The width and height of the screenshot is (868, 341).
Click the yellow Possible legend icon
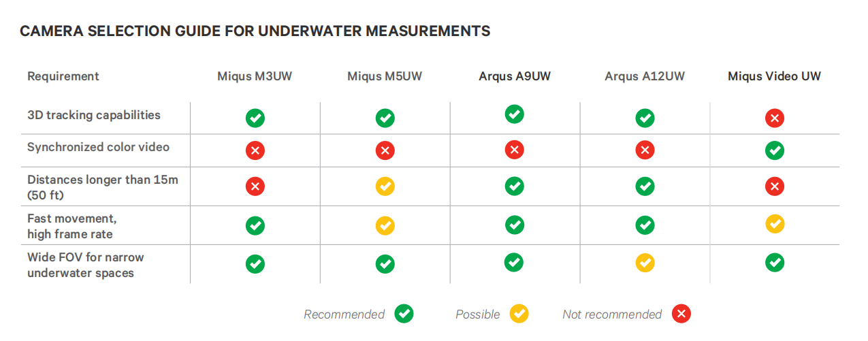519,314
